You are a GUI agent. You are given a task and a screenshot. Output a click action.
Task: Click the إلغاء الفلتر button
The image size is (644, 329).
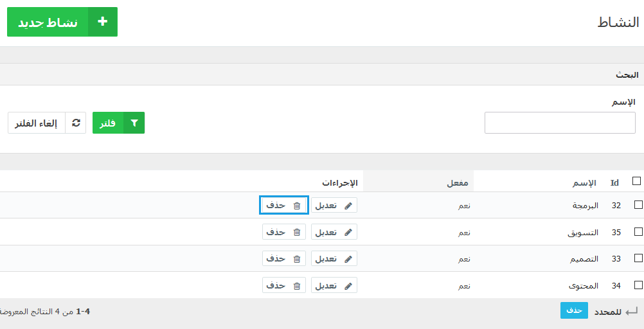pyautogui.click(x=47, y=123)
